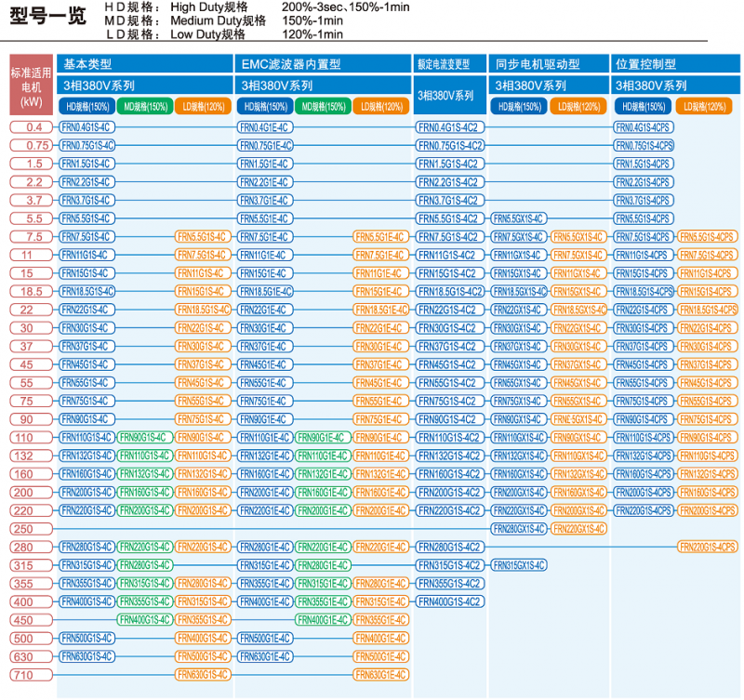Select model FRN200GX1S-4C in HD column
Viewport: 744px width, 700px height.
(519, 493)
